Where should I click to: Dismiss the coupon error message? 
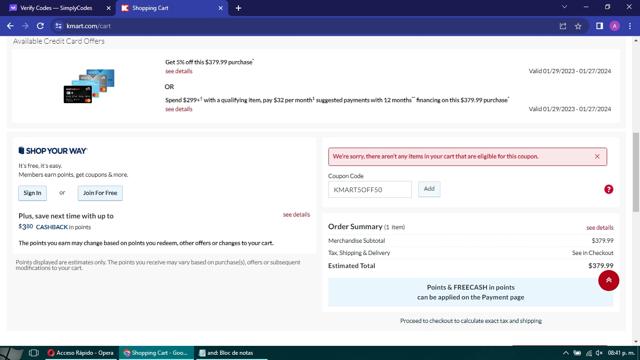click(597, 156)
